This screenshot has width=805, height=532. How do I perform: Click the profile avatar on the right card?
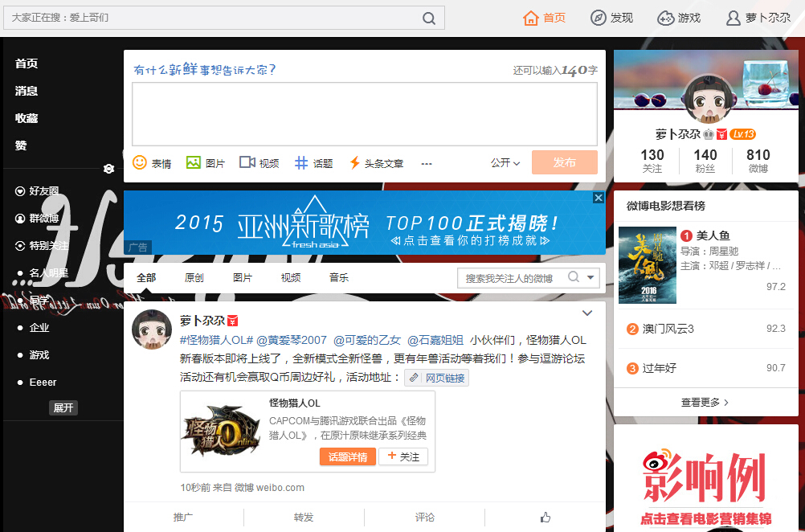(709, 100)
